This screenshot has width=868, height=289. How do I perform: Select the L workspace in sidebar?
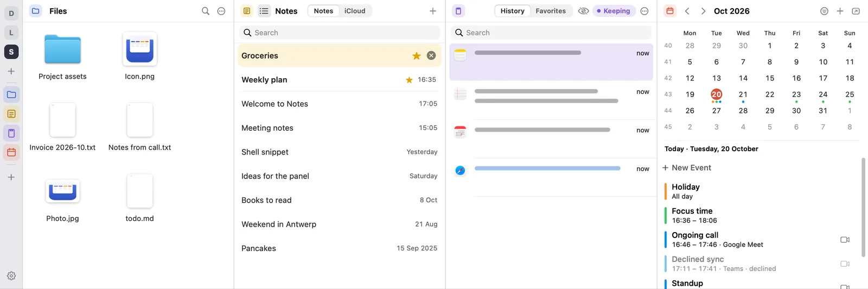[11, 33]
